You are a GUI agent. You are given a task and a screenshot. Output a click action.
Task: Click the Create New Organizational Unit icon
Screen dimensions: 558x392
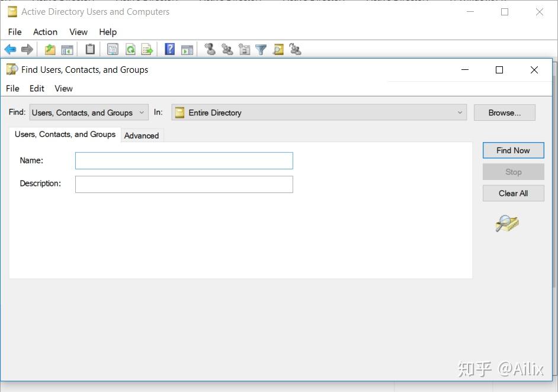point(244,49)
